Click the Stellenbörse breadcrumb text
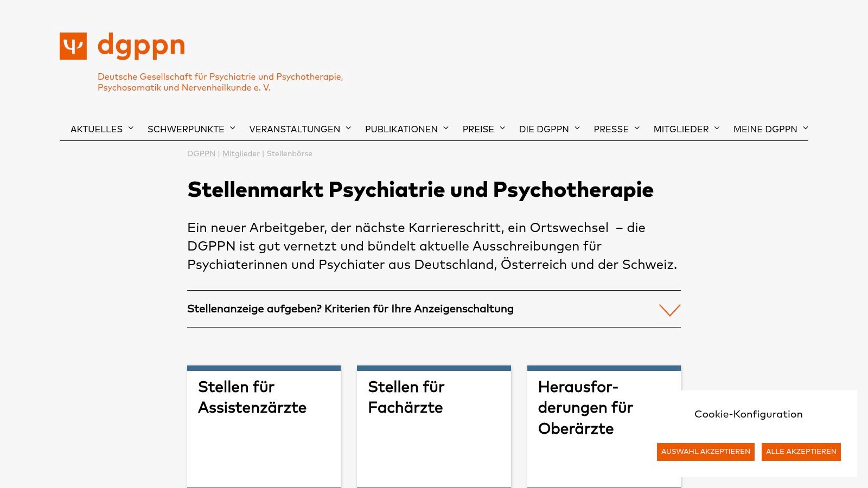 [289, 153]
